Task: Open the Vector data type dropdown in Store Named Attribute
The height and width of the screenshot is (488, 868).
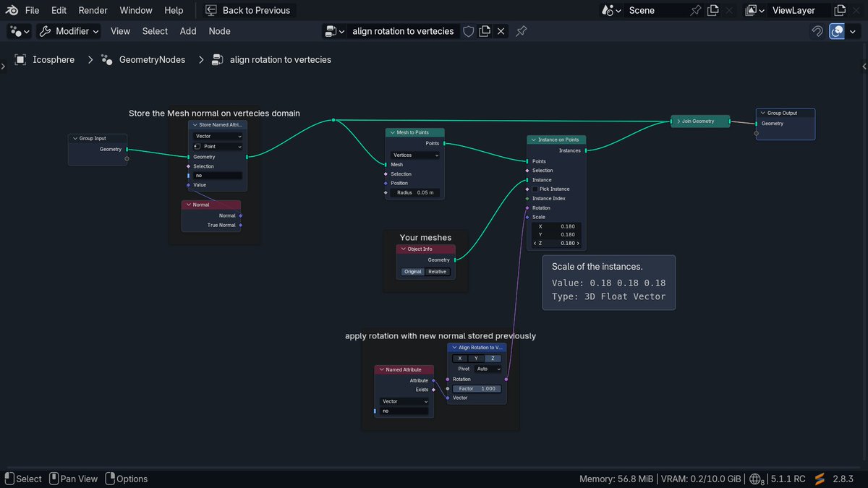Action: point(218,136)
